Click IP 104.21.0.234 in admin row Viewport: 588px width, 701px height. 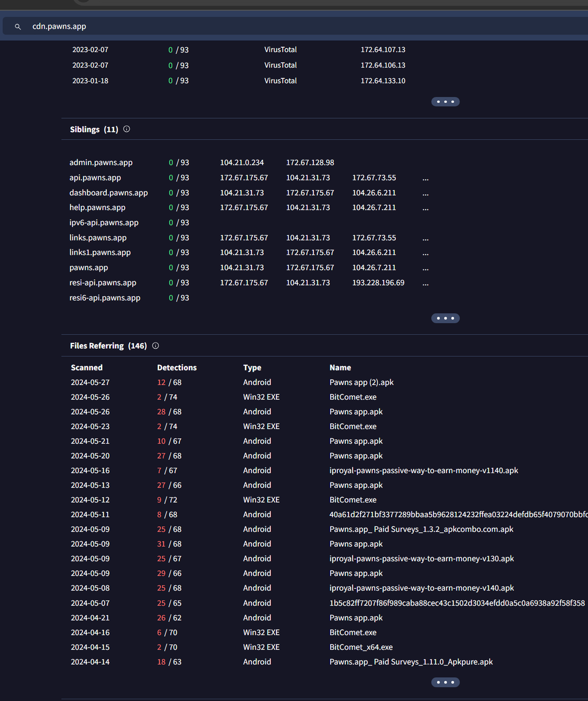(x=242, y=162)
